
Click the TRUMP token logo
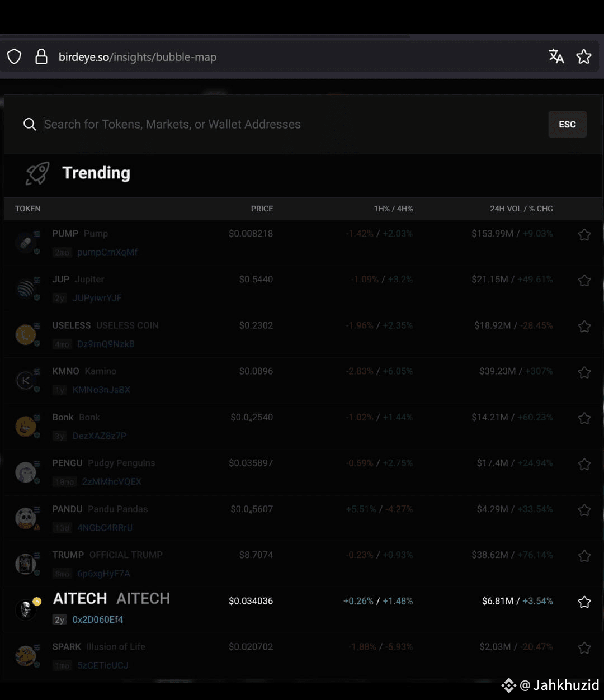click(x=26, y=564)
